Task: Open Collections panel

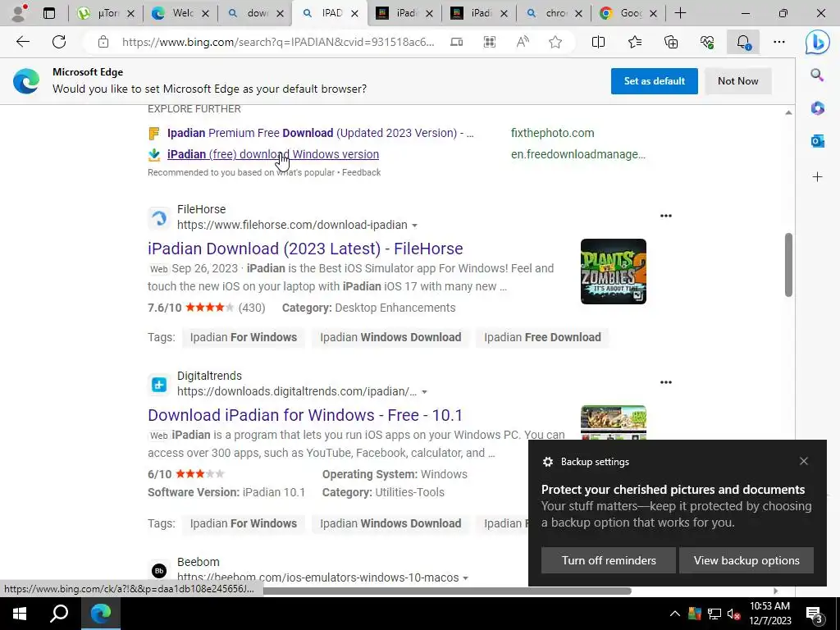Action: pos(671,42)
